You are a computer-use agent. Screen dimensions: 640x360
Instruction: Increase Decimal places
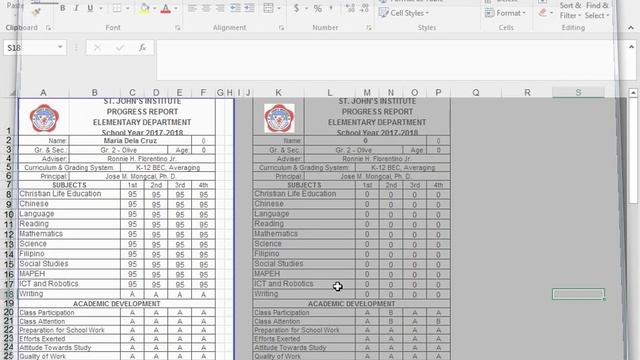click(350, 8)
